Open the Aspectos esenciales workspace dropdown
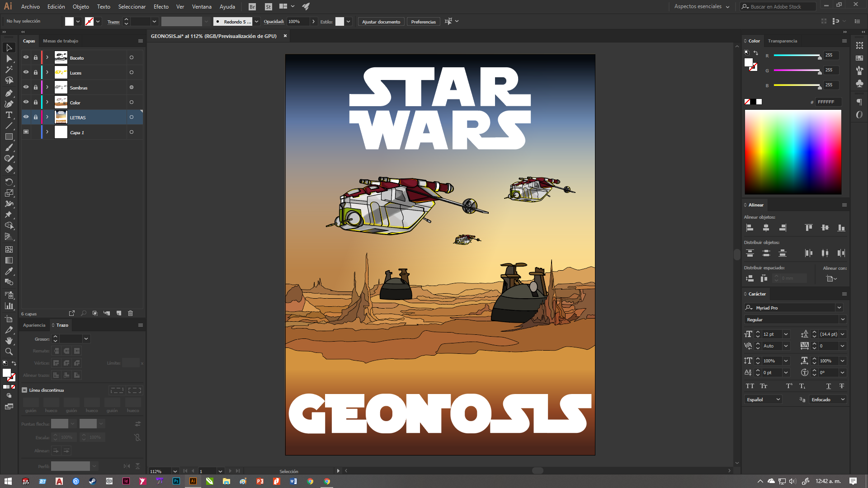 [702, 7]
